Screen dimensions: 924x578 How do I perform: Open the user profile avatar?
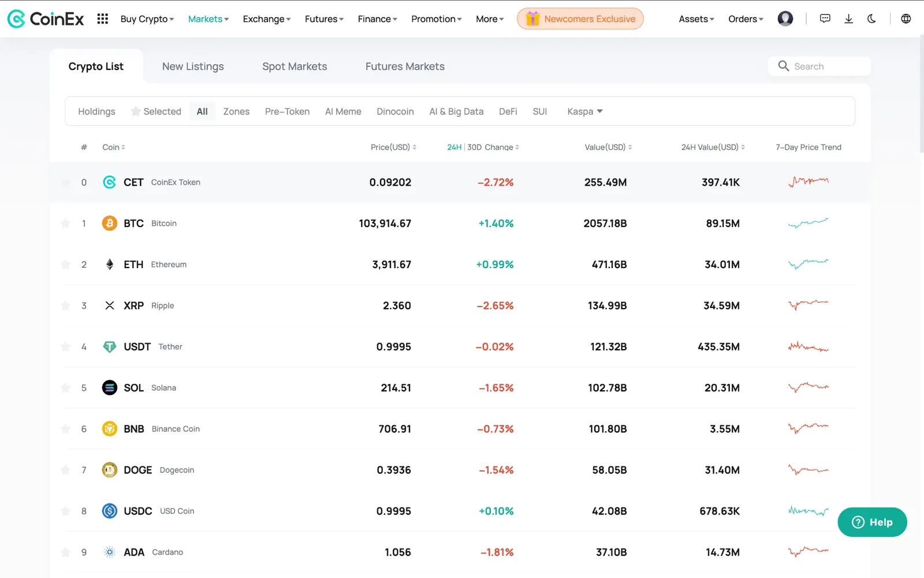pos(785,19)
